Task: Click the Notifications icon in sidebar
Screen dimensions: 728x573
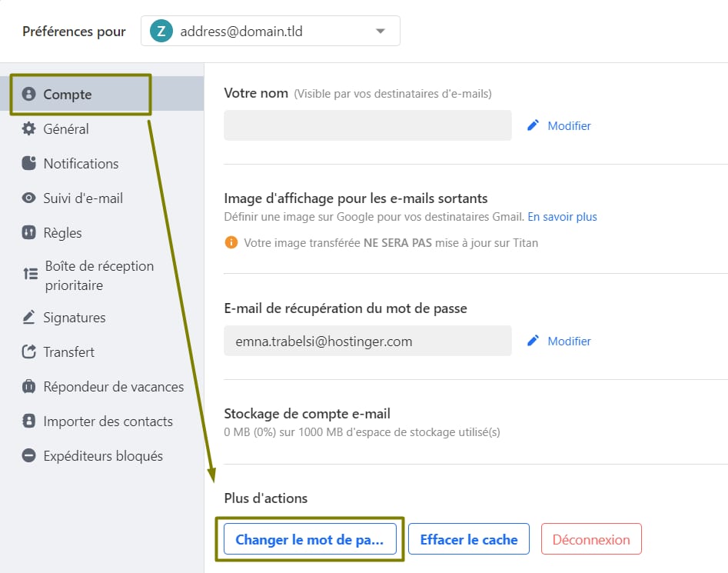Action: pyautogui.click(x=29, y=164)
